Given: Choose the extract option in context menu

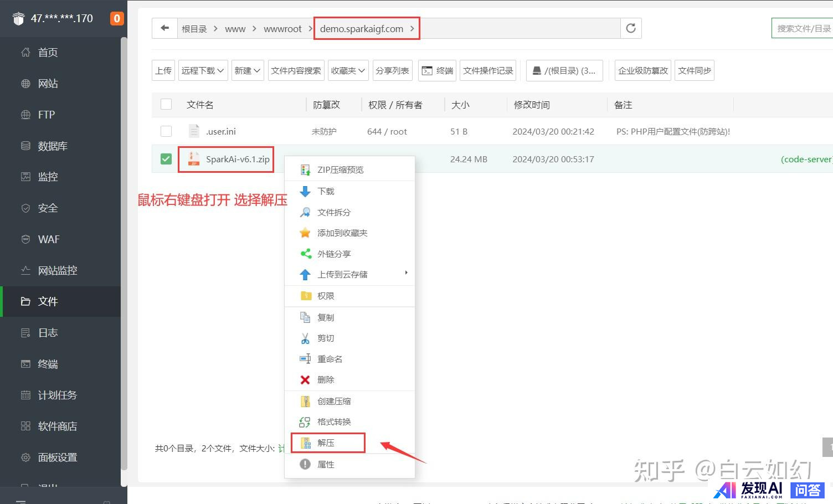Looking at the screenshot, I should pyautogui.click(x=326, y=443).
